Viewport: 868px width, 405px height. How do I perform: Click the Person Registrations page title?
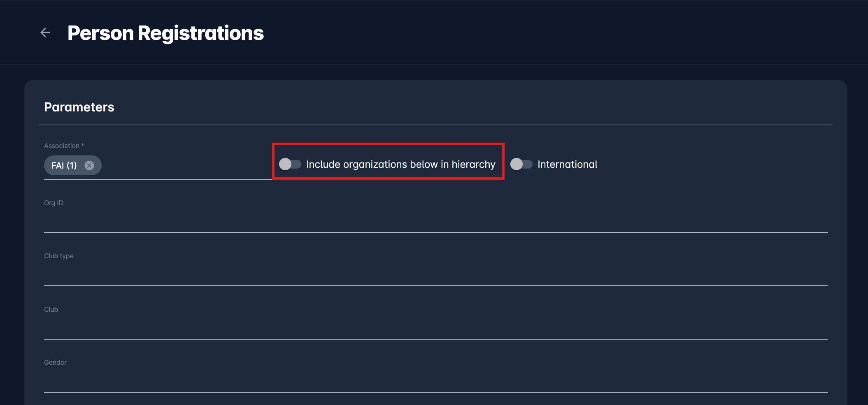pyautogui.click(x=165, y=33)
